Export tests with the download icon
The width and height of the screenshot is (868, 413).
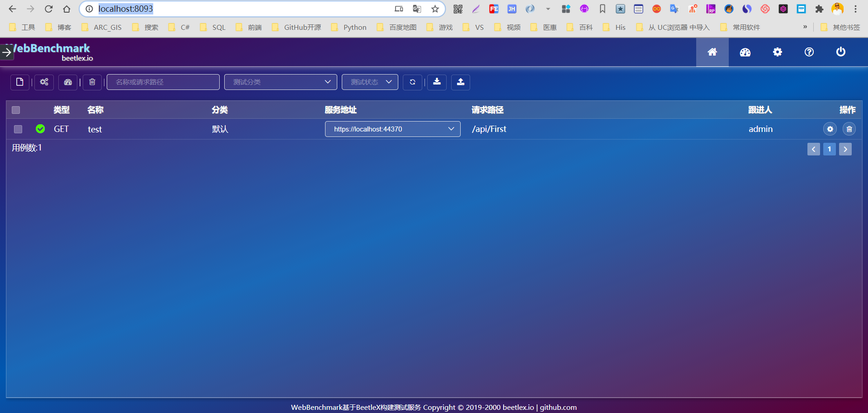(x=437, y=82)
